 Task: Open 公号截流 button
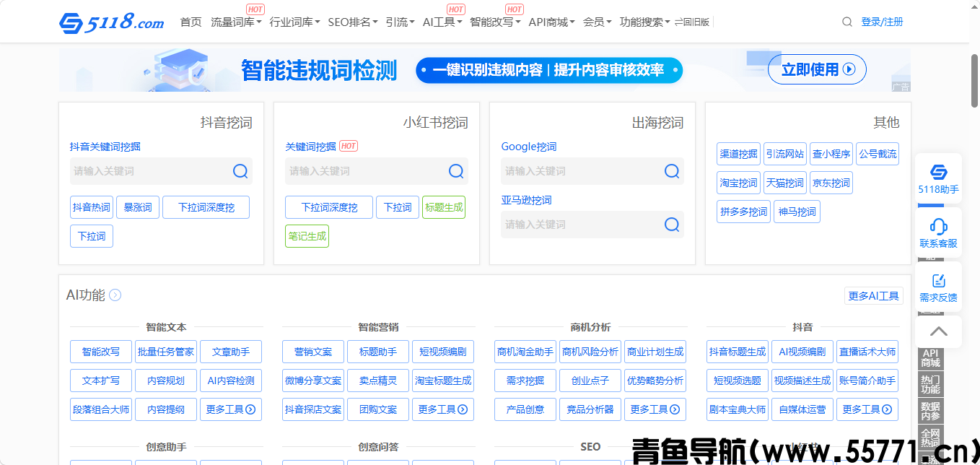(x=878, y=154)
